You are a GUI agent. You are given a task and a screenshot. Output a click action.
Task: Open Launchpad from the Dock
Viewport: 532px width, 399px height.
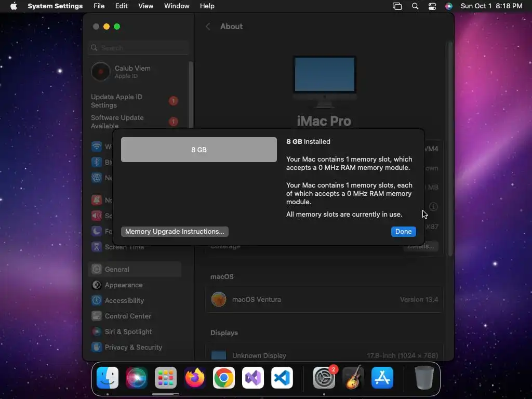166,378
